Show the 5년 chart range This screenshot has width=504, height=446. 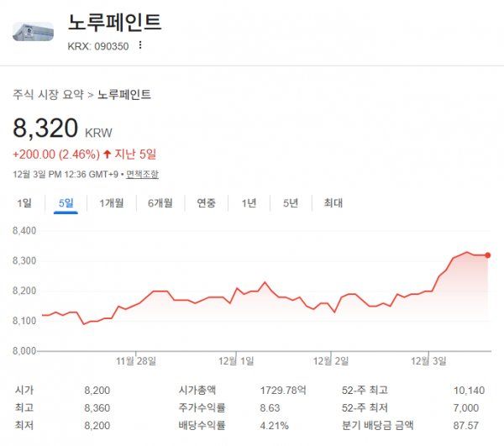pos(290,202)
